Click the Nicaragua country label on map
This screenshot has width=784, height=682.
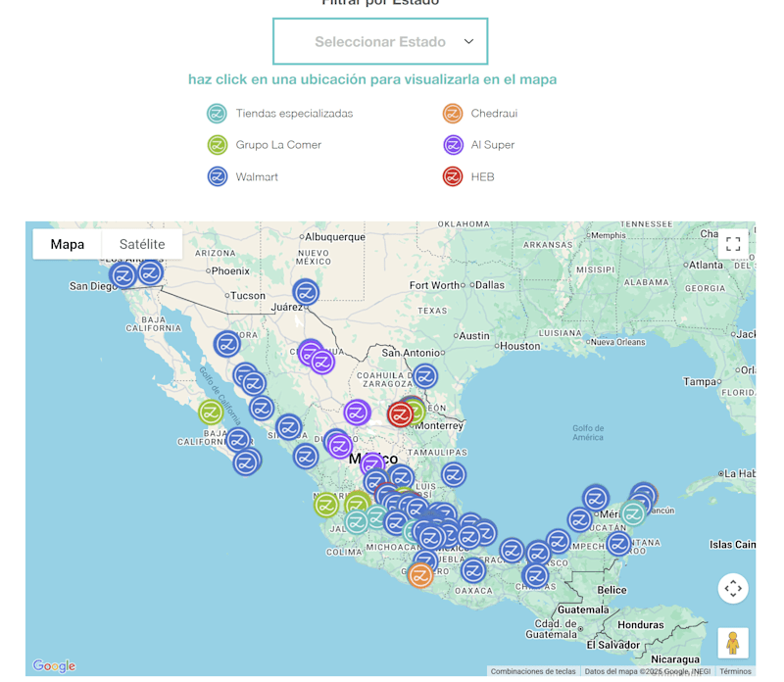[x=675, y=659]
